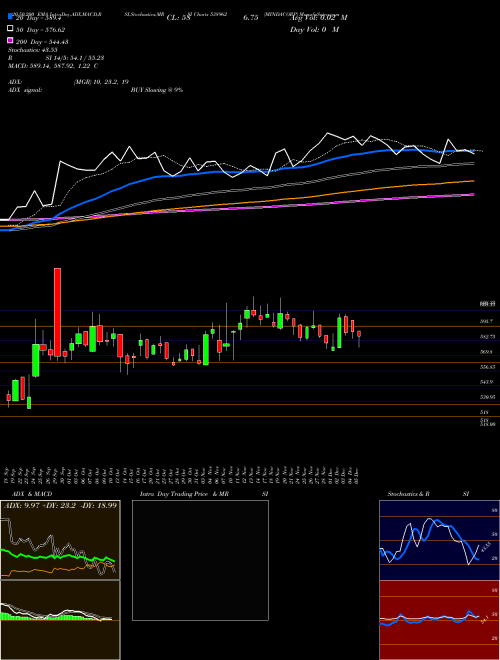This screenshot has height=660, width=500.
Task: Open the red RSI mini chart
Action: [439, 620]
